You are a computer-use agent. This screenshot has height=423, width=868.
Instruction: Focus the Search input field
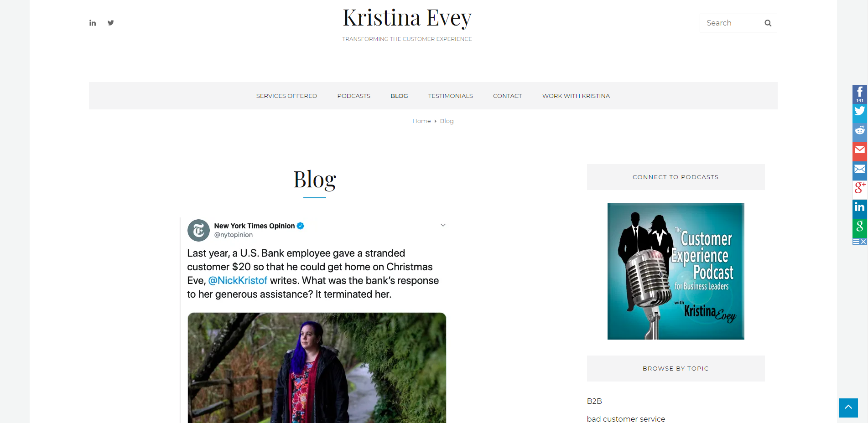pos(732,23)
